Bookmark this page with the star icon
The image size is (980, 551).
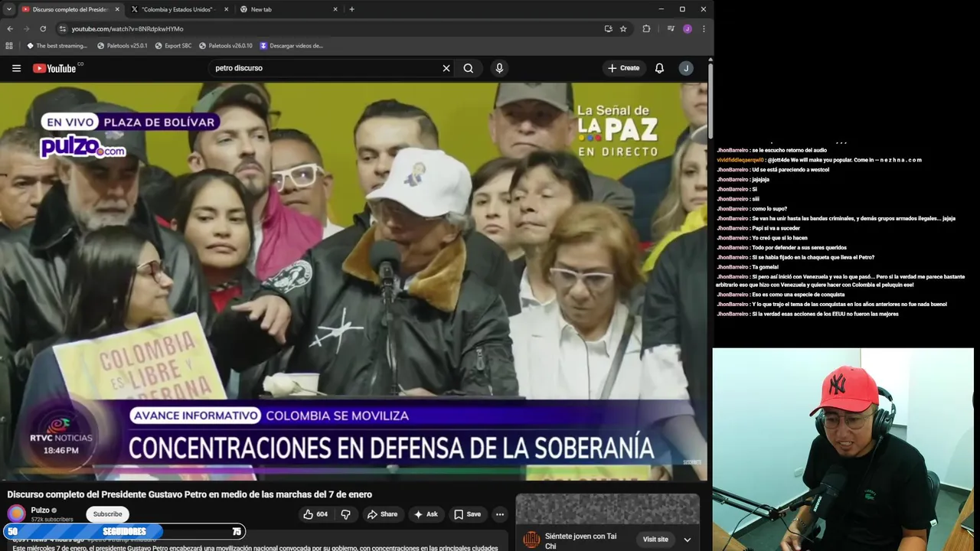623,29
